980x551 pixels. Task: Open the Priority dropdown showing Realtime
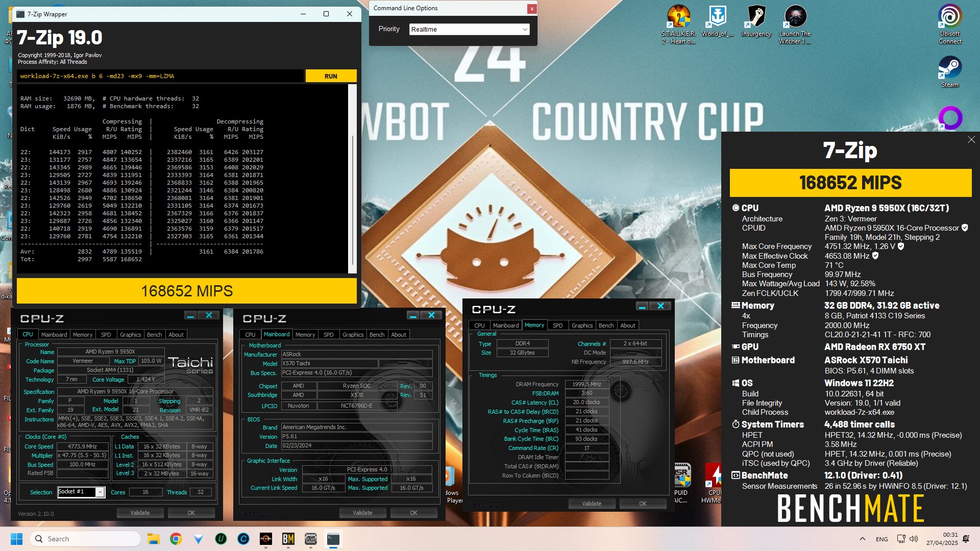(469, 30)
